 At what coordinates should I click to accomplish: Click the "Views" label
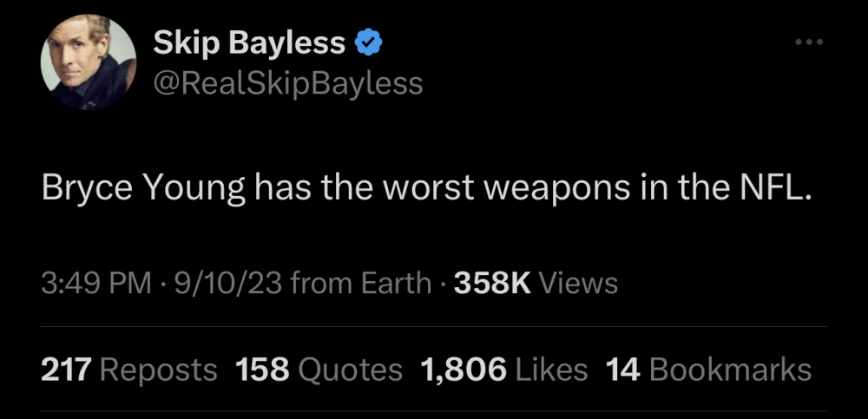point(579,283)
